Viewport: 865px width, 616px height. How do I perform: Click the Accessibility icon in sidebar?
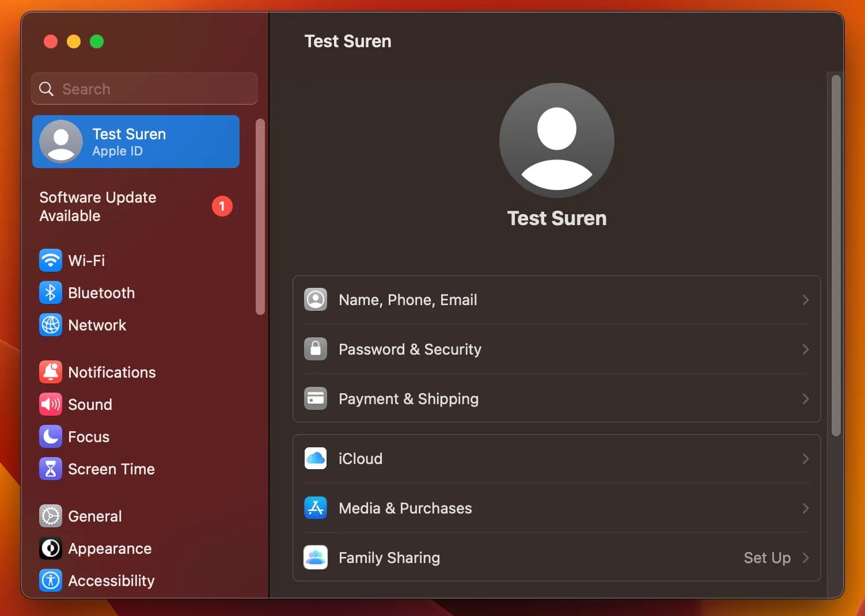click(51, 580)
